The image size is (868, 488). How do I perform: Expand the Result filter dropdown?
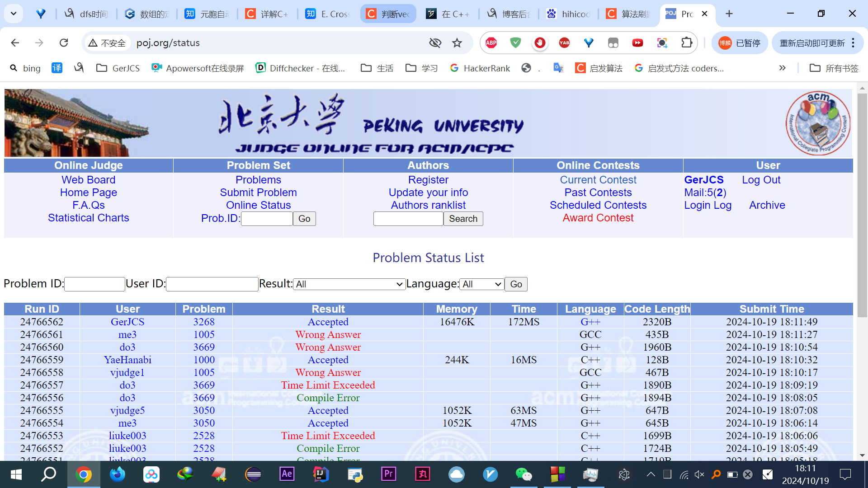coord(349,284)
